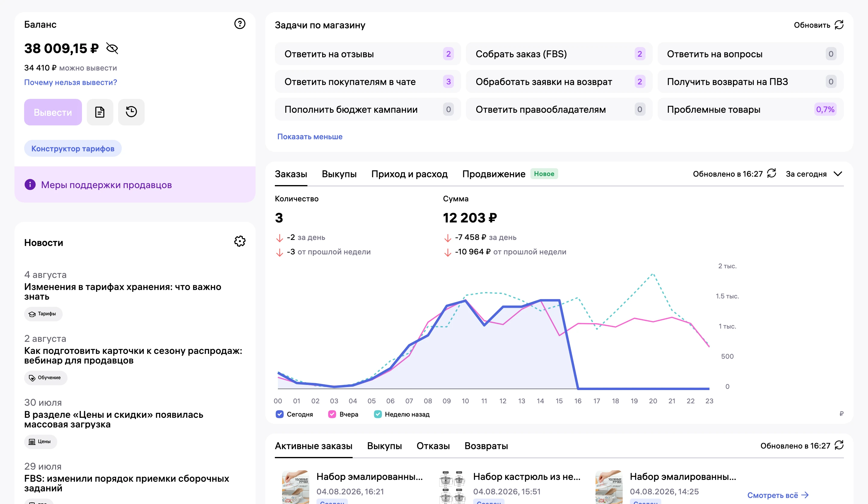Viewport: 868px width, 504px height.
Task: Select the Активные заказы tab
Action: [x=313, y=446]
